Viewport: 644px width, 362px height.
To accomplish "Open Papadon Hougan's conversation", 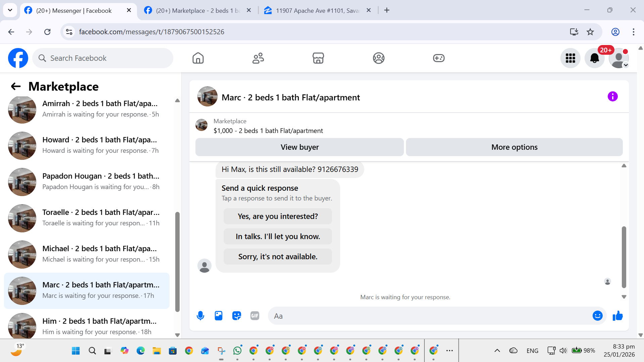I will (87, 182).
